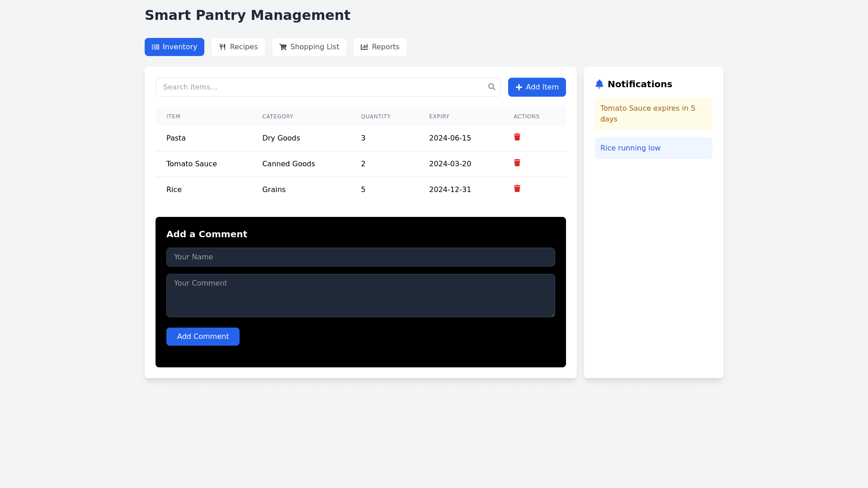Screen dimensions: 868x488
Task: Click the barcode icon on Inventory tab
Action: pos(156,47)
